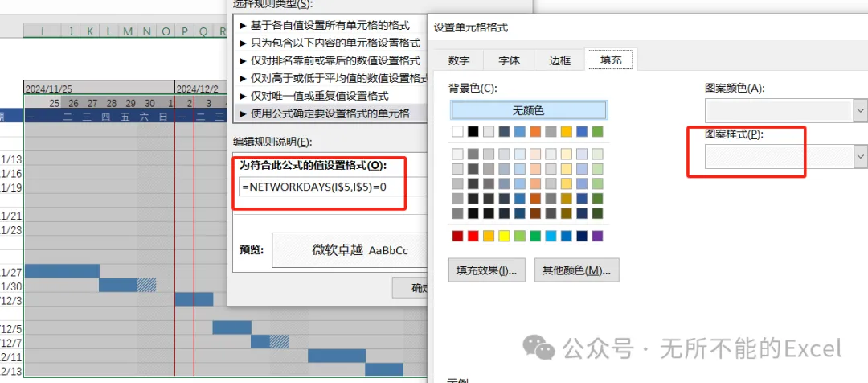Choose 无颜色 for background color
This screenshot has width=868, height=383.
point(529,110)
